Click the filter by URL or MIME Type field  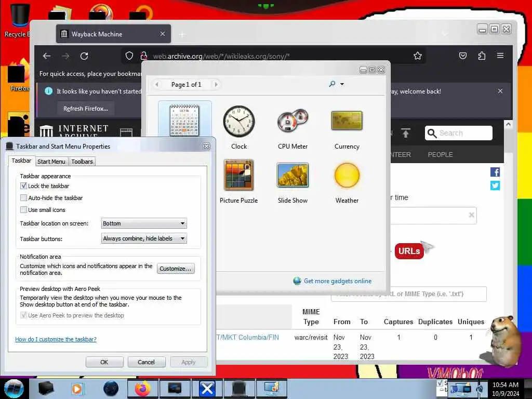[x=409, y=294]
